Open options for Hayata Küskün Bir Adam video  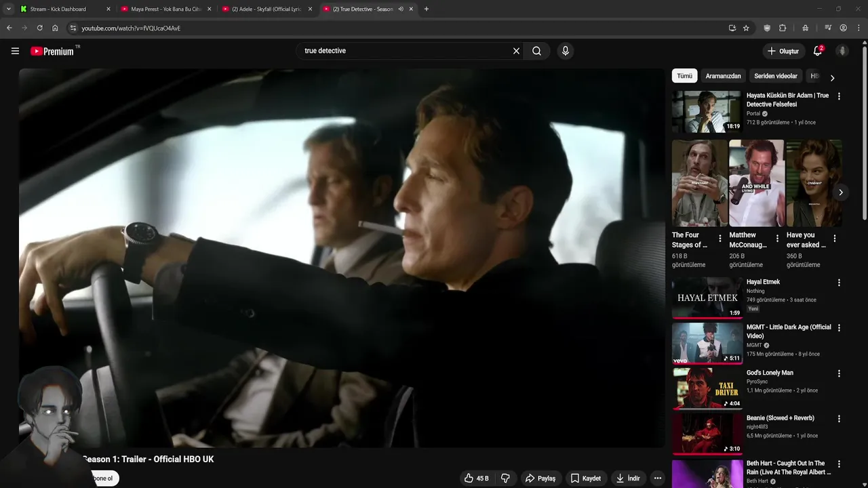pos(839,96)
